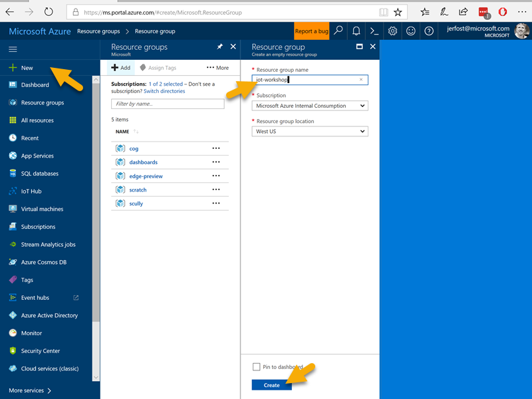Click the Create button
This screenshot has height=399, width=532.
[x=272, y=385]
